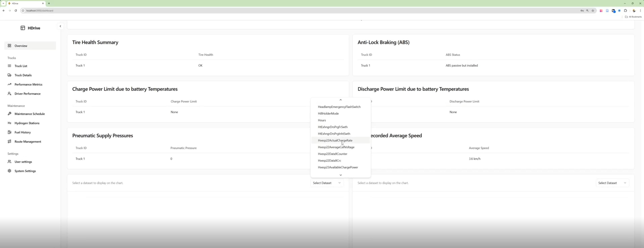
Task: Open the Truck List icon
Action: (x=10, y=66)
